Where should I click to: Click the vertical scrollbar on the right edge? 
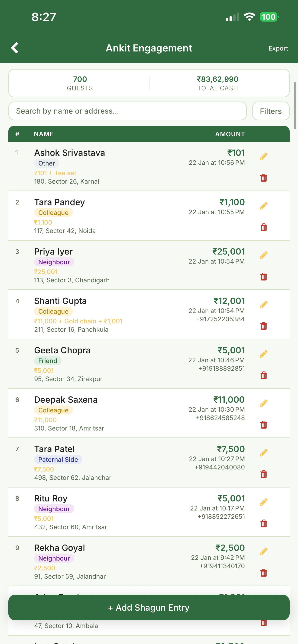(x=295, y=105)
